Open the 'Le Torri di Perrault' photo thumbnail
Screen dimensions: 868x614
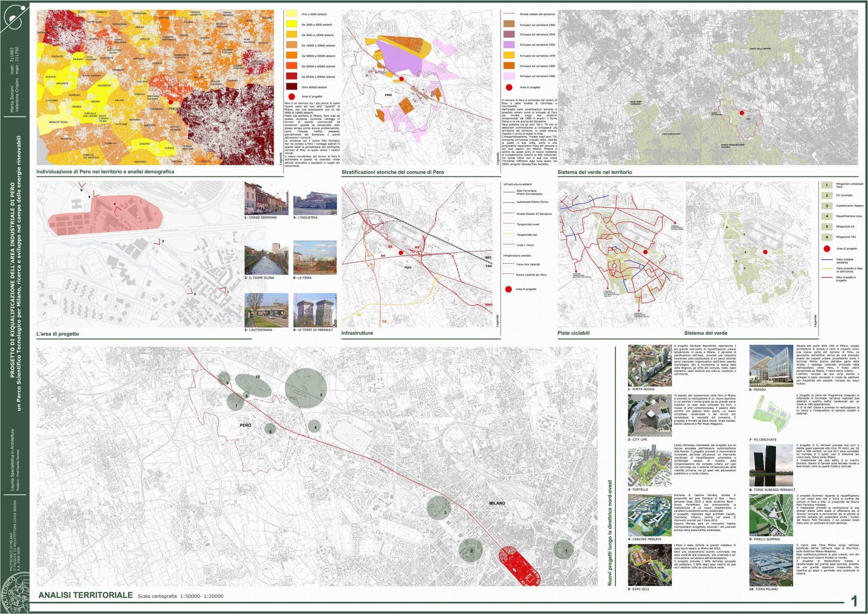[x=315, y=310]
